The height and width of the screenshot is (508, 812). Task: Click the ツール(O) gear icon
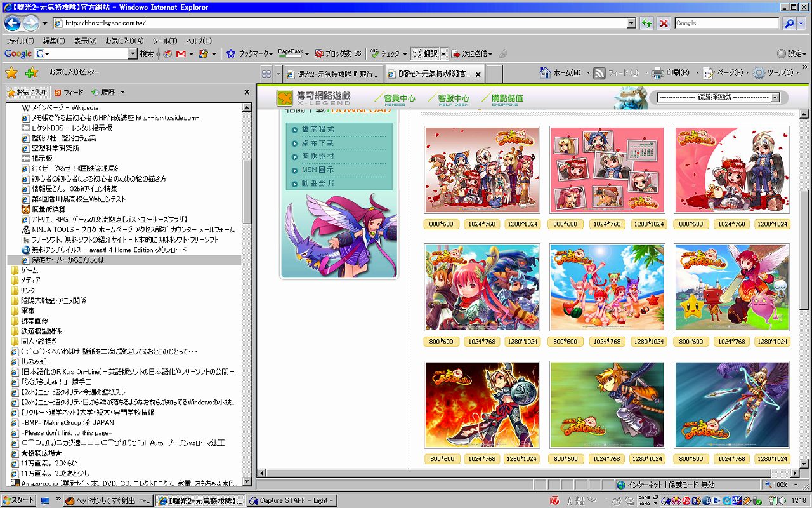coord(759,72)
